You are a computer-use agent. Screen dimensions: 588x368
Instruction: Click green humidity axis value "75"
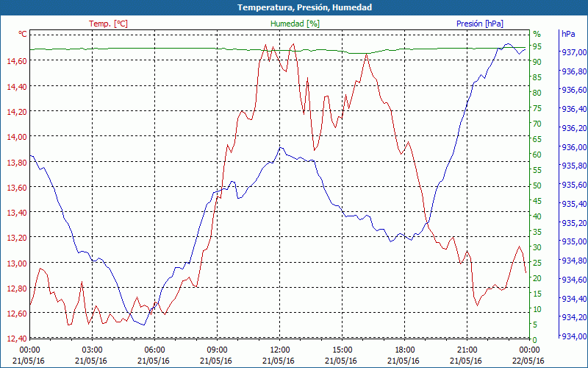tap(537, 108)
